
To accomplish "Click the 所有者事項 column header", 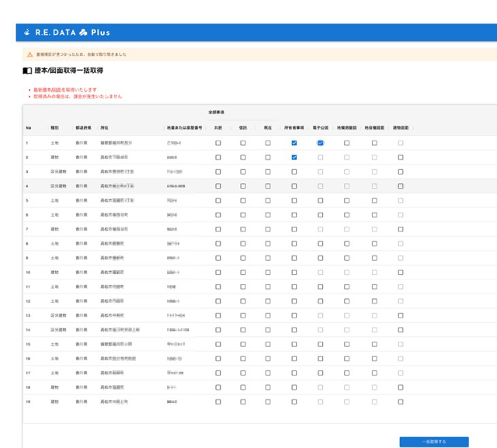I will [x=294, y=127].
